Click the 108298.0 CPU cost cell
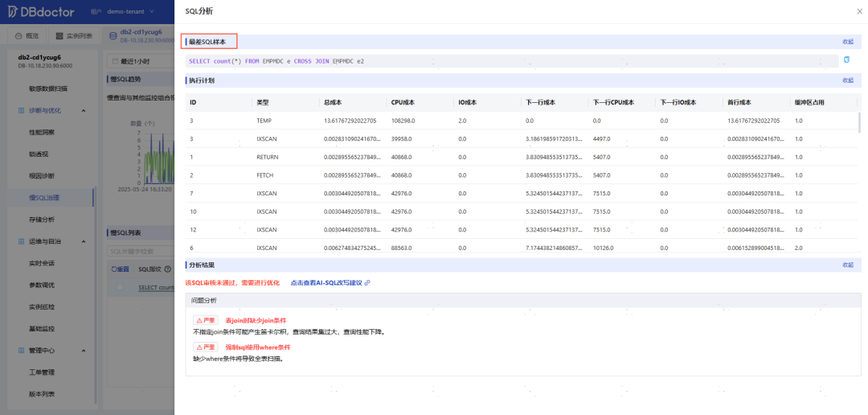Viewport: 868px width, 415px height. pyautogui.click(x=403, y=121)
